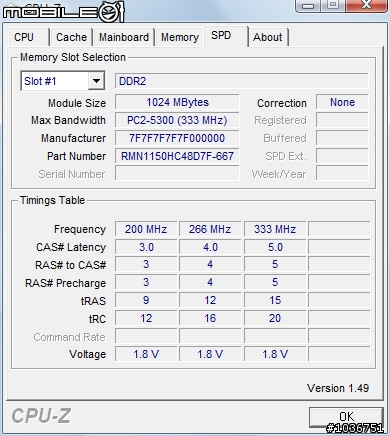
Task: Click tRC value 12
Action: pyautogui.click(x=146, y=318)
